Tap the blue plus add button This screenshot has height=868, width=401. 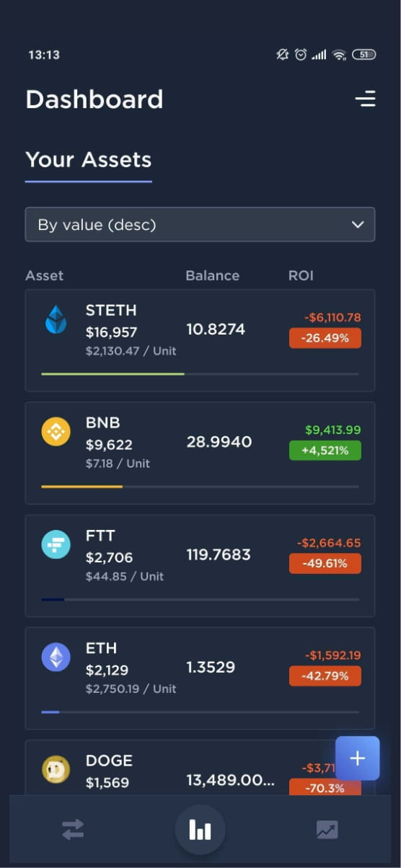(x=358, y=758)
